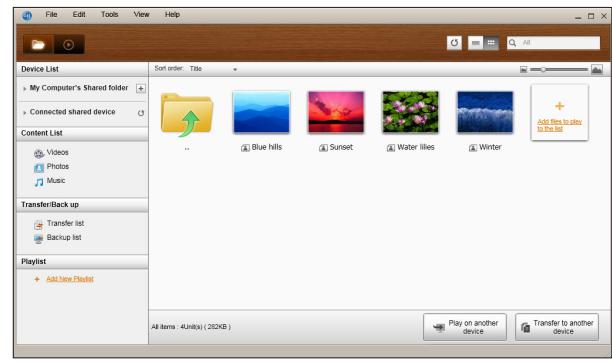Click the plus icon beside Add New Playlist
This screenshot has width=612, height=362.
point(37,279)
